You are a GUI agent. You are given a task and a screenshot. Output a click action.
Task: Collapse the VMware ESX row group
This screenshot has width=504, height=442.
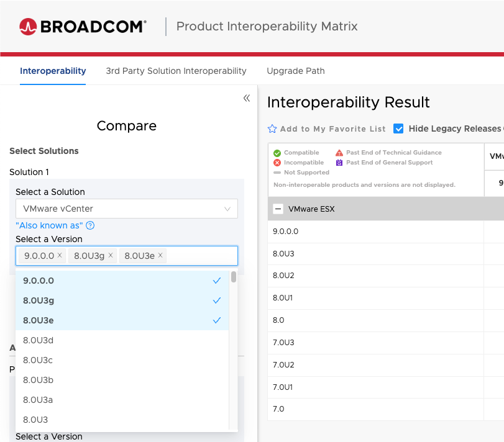coord(278,209)
